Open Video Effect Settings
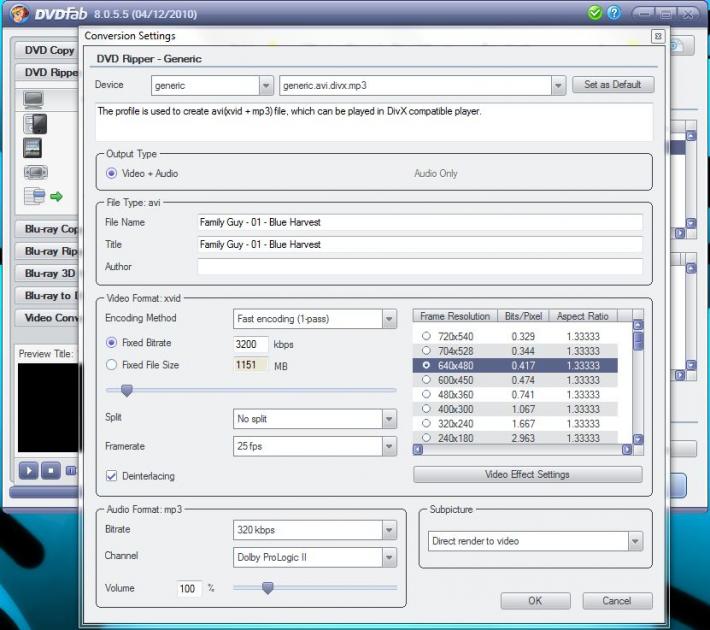 point(527,474)
